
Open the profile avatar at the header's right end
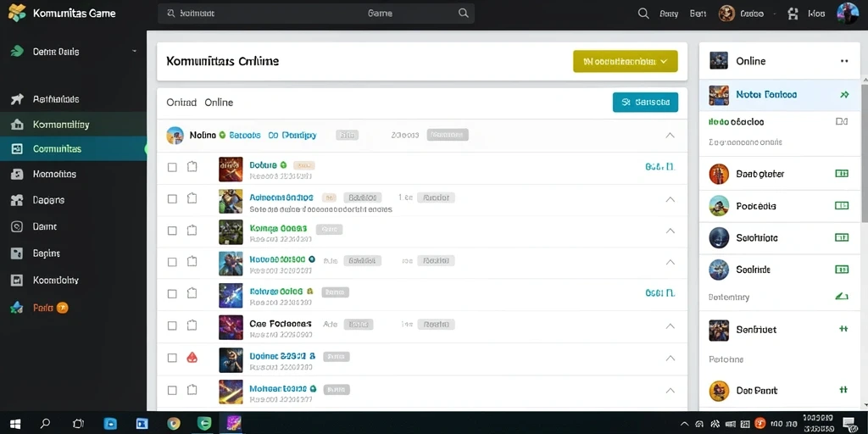pos(848,14)
